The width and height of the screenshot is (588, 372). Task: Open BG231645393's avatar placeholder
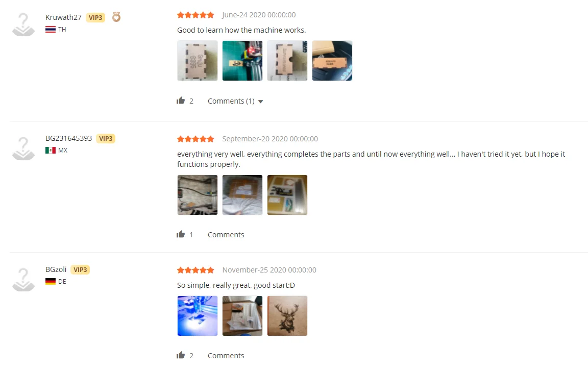[23, 149]
